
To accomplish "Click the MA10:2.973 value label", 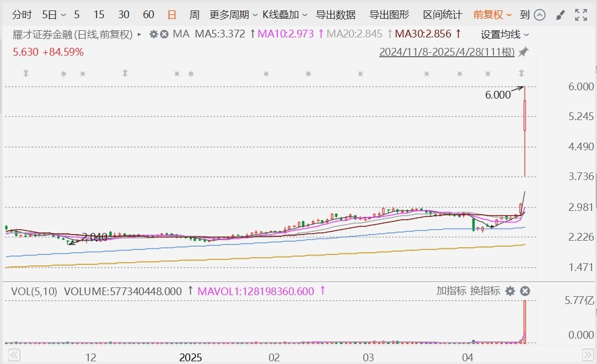I will tap(286, 34).
